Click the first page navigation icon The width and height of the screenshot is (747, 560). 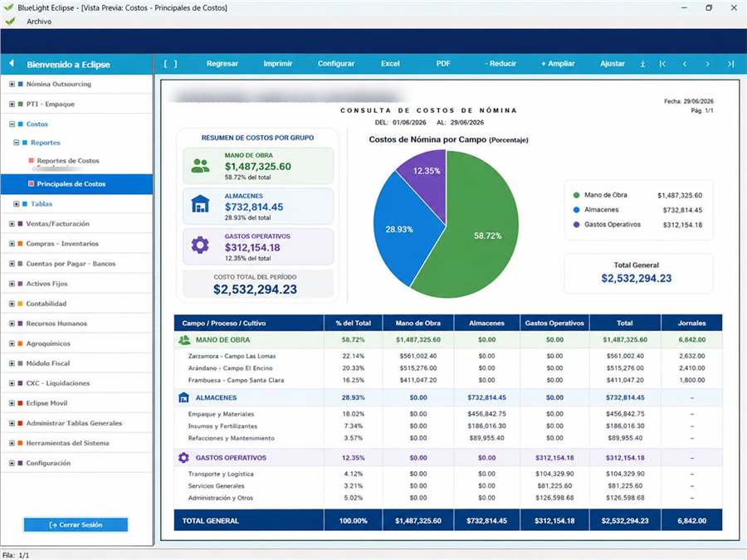coord(662,64)
